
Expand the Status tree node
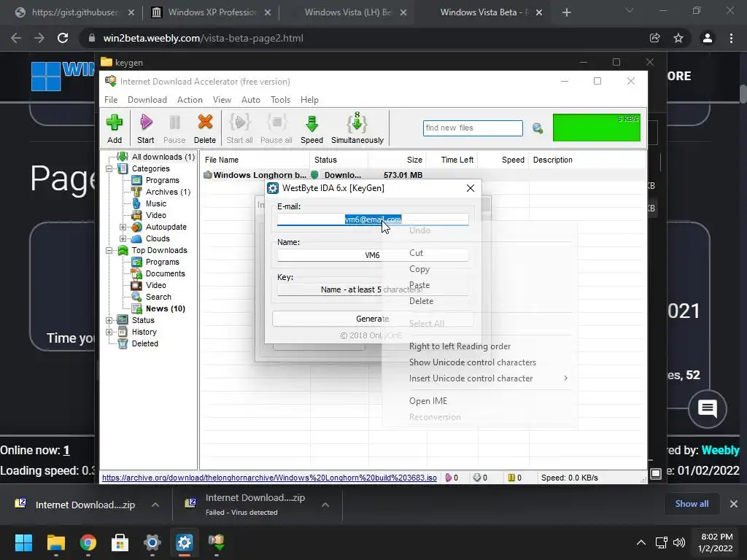pyautogui.click(x=109, y=321)
